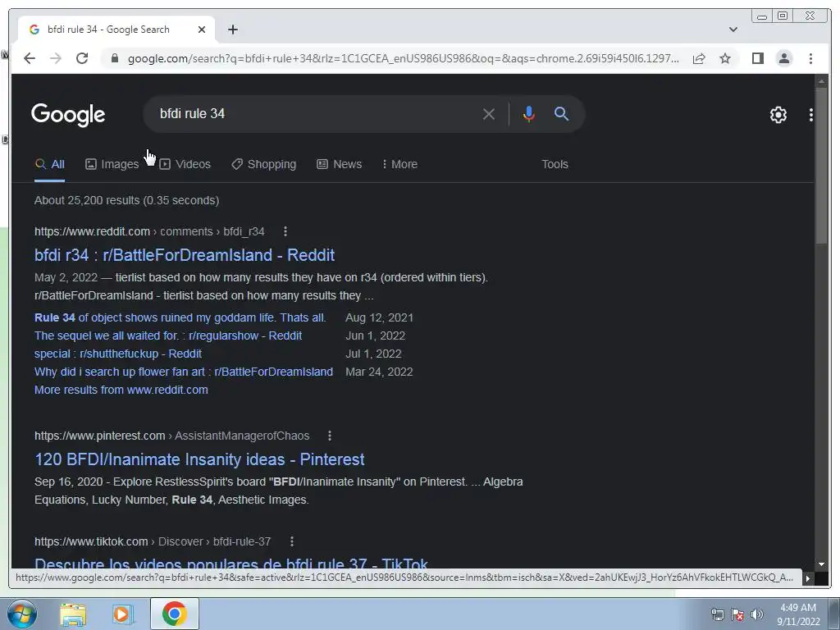Click 'Jun 1, 2022' date text

point(375,336)
